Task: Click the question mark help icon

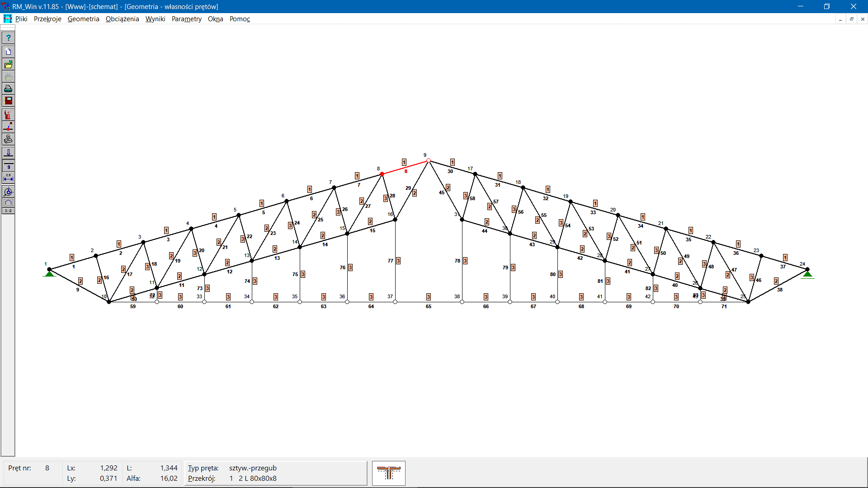Action: click(x=8, y=38)
